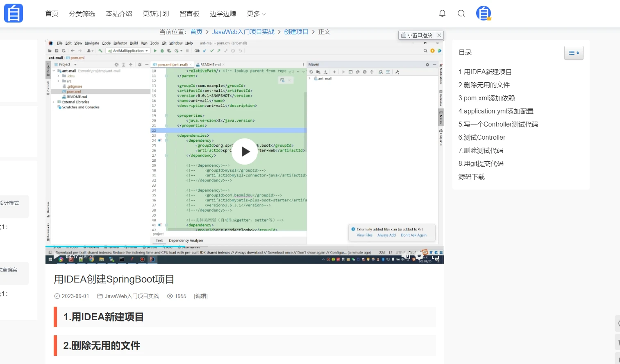Open the video settings gear icon

(419, 256)
